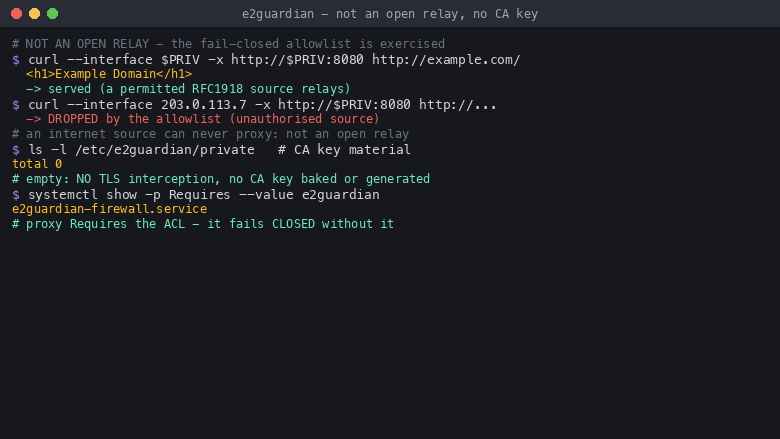Image resolution: width=780 pixels, height=439 pixels.
Task: Click the yellow minimize window button
Action: [x=34, y=13]
